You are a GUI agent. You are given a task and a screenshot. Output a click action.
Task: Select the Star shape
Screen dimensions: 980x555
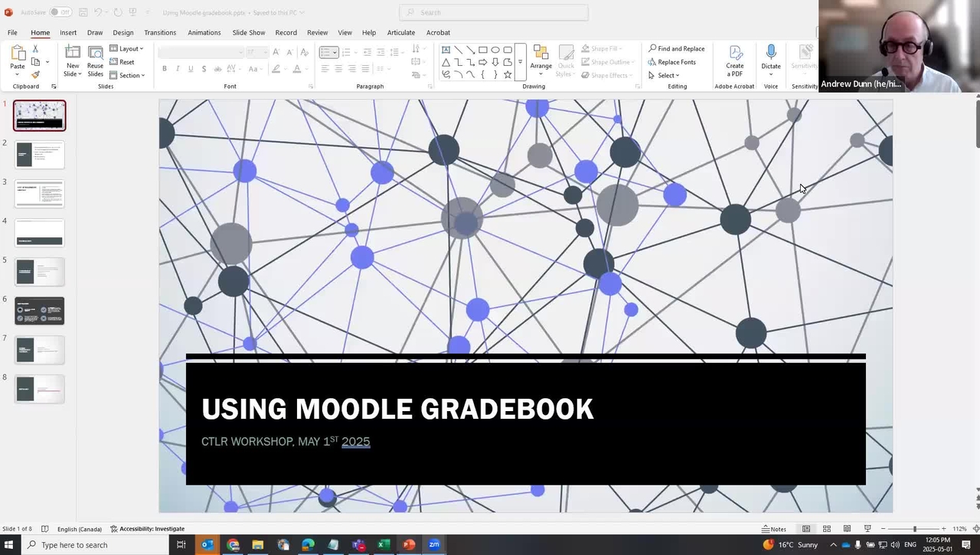tap(508, 74)
